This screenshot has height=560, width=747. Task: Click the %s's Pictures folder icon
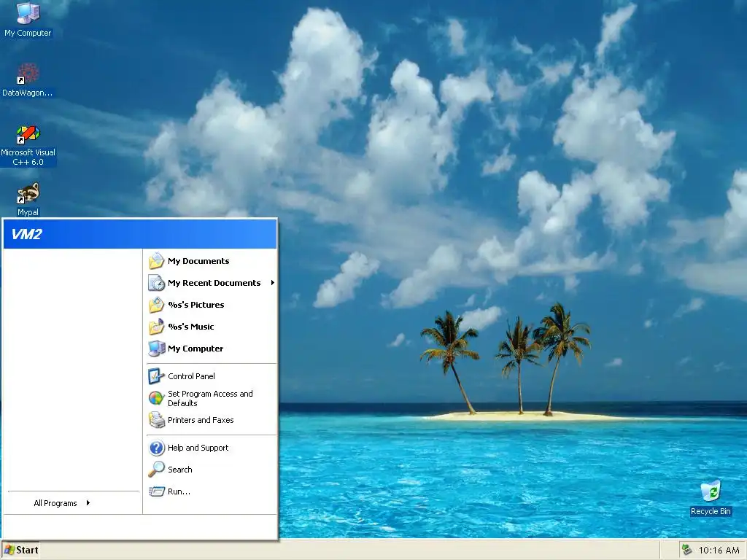pos(156,305)
